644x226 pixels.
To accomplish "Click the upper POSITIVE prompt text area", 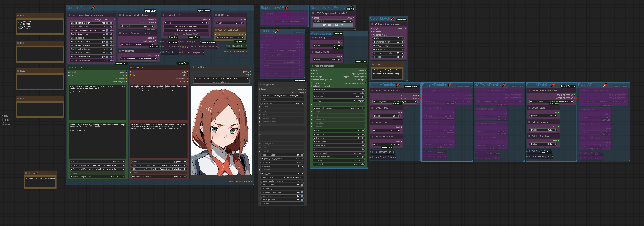I will click(98, 102).
